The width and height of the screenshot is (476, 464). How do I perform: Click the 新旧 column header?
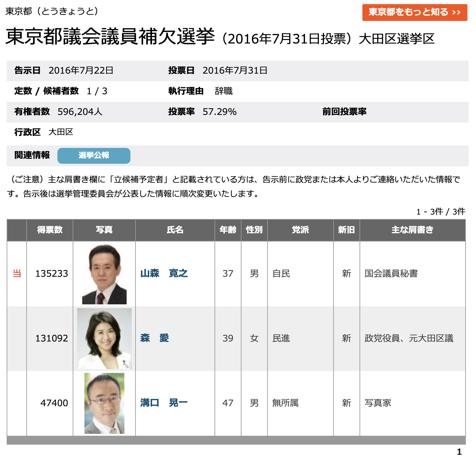point(347,230)
